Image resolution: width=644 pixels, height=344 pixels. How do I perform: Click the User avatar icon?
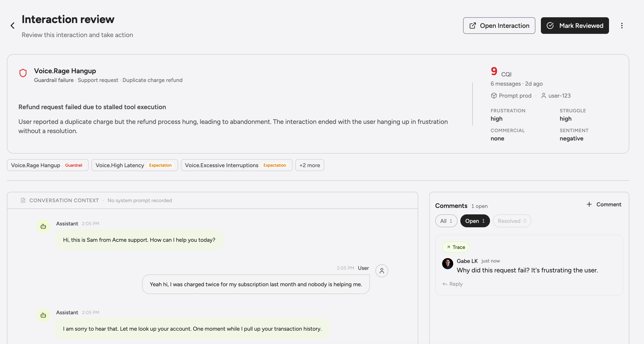(382, 271)
